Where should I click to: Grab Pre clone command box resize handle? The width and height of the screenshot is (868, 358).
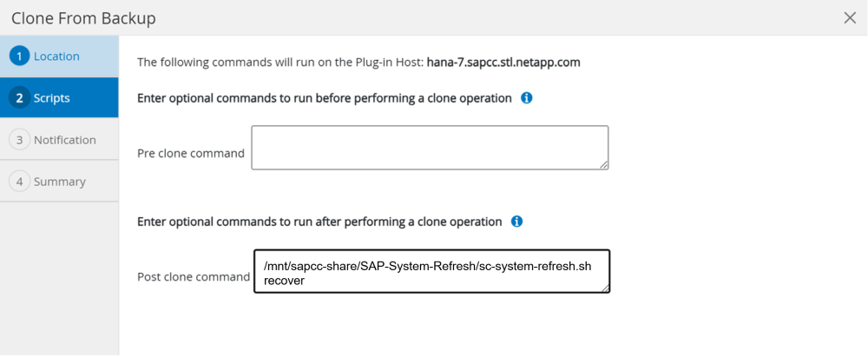(x=603, y=163)
